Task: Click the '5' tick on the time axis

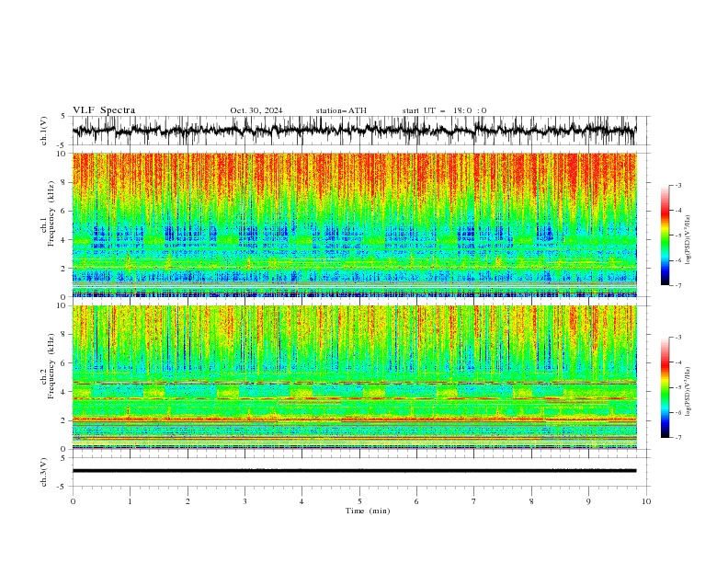Action: click(x=359, y=501)
